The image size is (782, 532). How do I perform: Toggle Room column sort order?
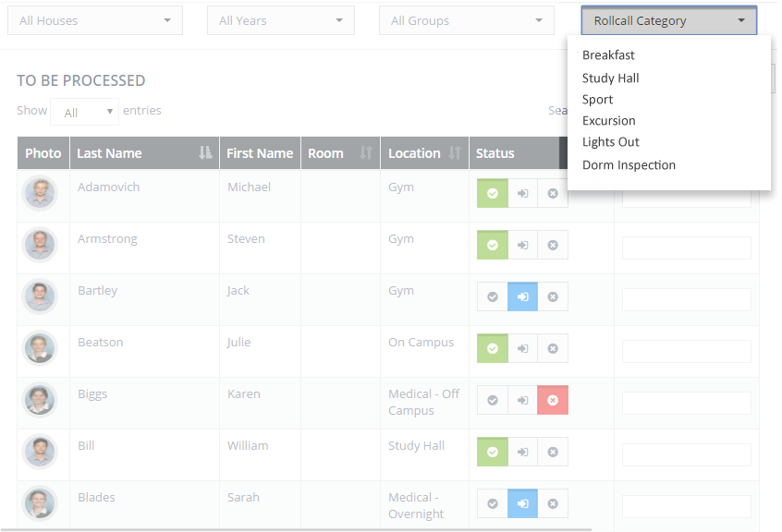pyautogui.click(x=366, y=153)
